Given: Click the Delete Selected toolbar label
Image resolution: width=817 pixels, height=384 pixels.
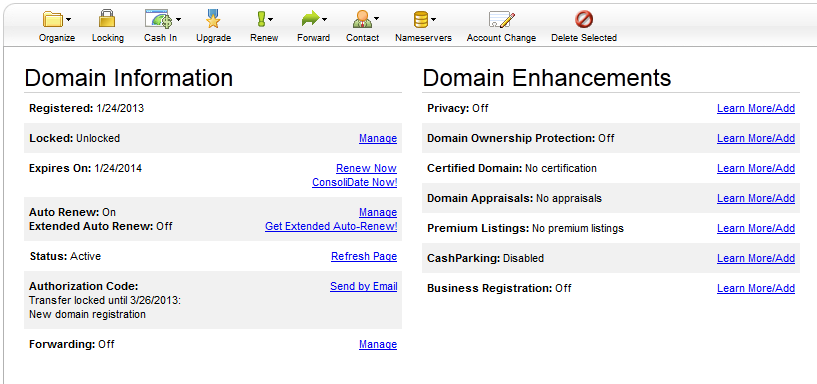Looking at the screenshot, I should click(584, 38).
